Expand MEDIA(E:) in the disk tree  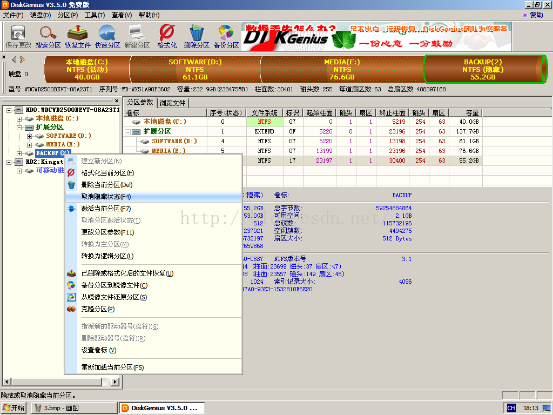(30, 145)
